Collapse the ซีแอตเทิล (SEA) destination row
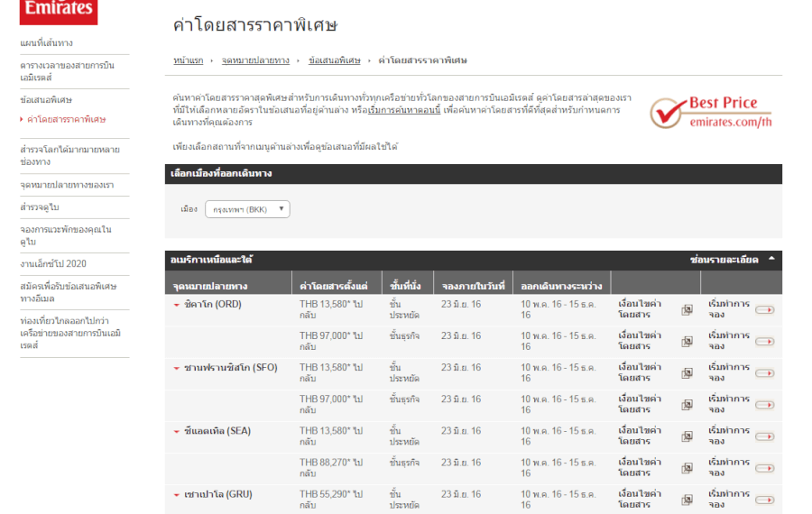812x514 pixels. (177, 432)
